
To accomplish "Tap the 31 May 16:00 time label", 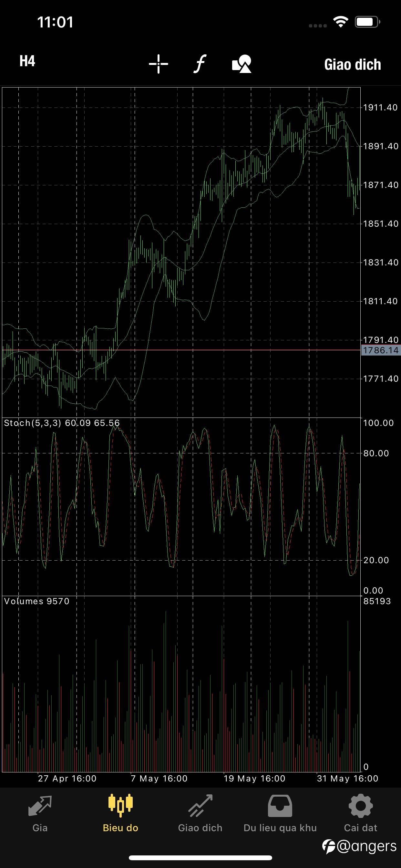I will [347, 778].
